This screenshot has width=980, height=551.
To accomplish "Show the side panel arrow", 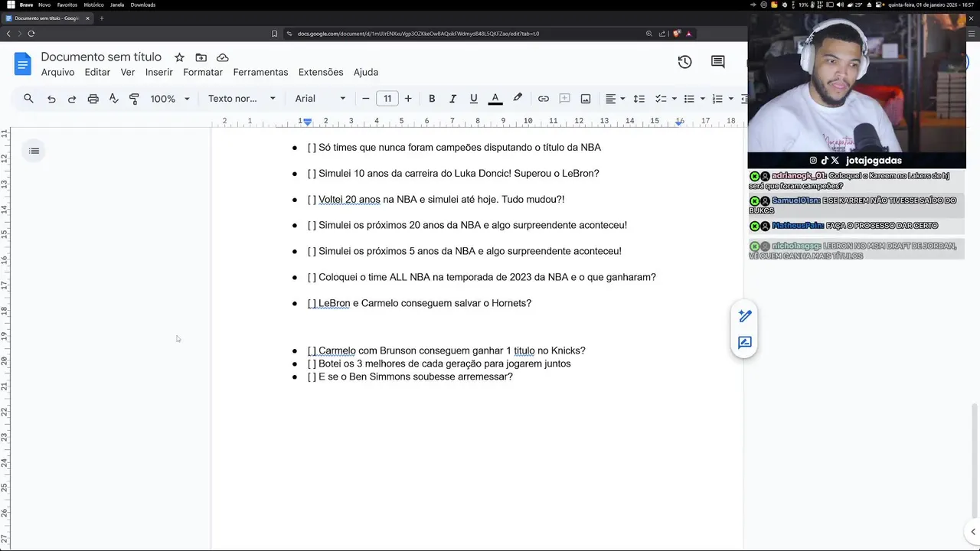I will click(x=973, y=532).
